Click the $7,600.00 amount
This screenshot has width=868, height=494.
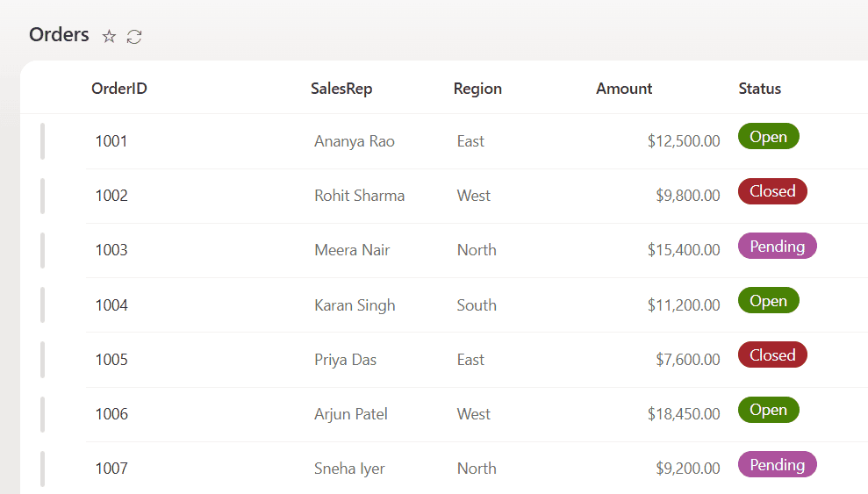pos(688,360)
